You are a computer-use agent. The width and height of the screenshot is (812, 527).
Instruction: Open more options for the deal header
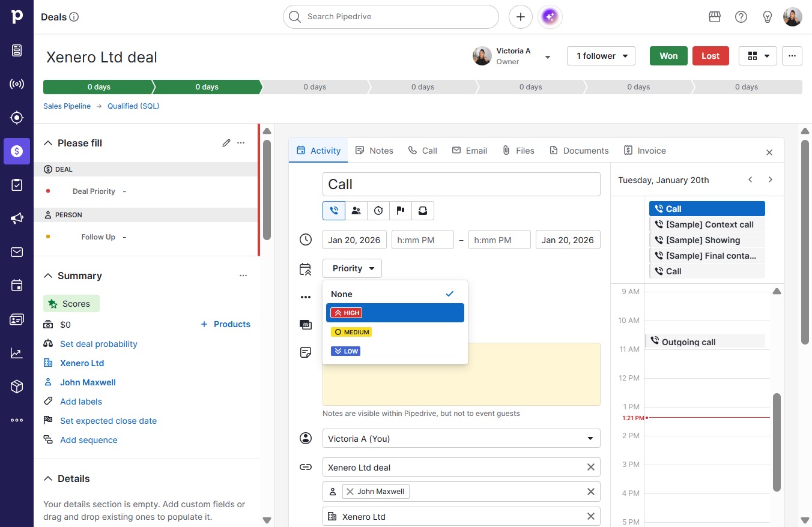[792, 56]
